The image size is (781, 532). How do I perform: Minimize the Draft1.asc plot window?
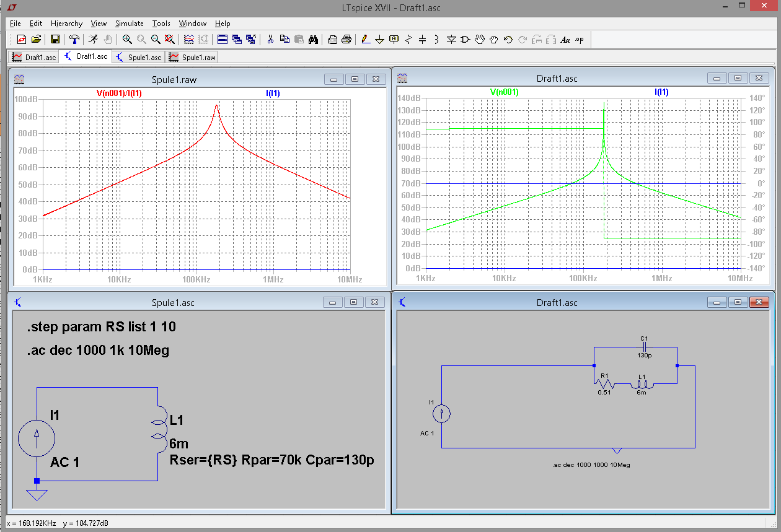click(716, 78)
